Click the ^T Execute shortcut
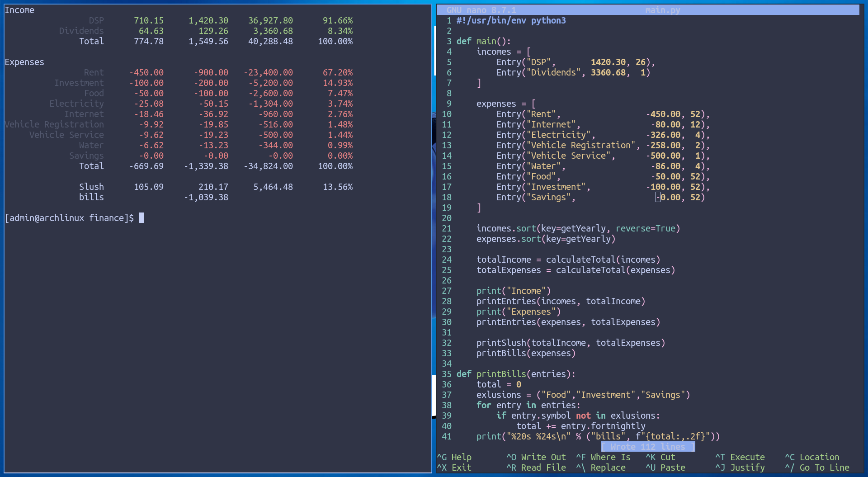 [740, 457]
